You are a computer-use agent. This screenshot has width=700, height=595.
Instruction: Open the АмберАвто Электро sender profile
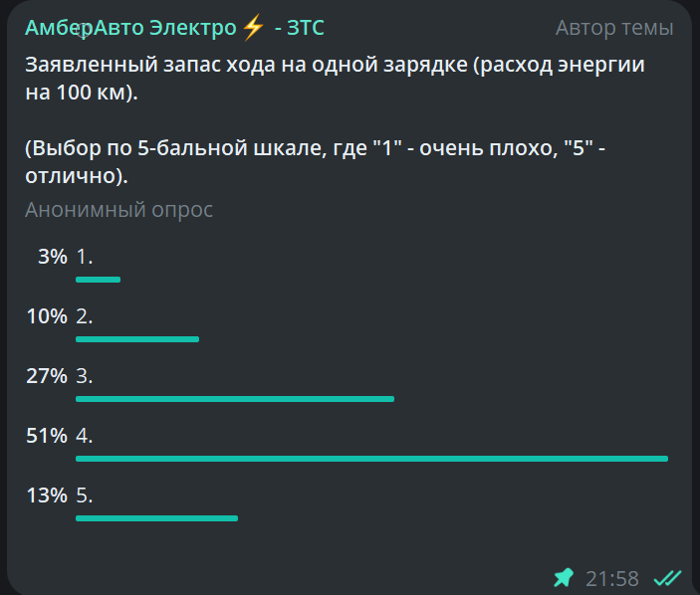[x=131, y=28]
